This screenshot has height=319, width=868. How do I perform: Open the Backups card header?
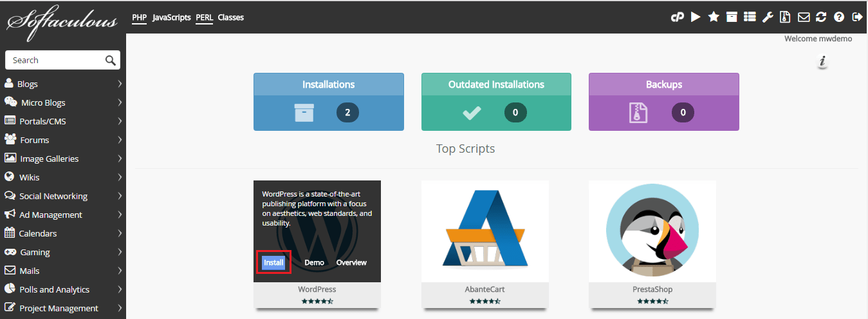click(664, 84)
